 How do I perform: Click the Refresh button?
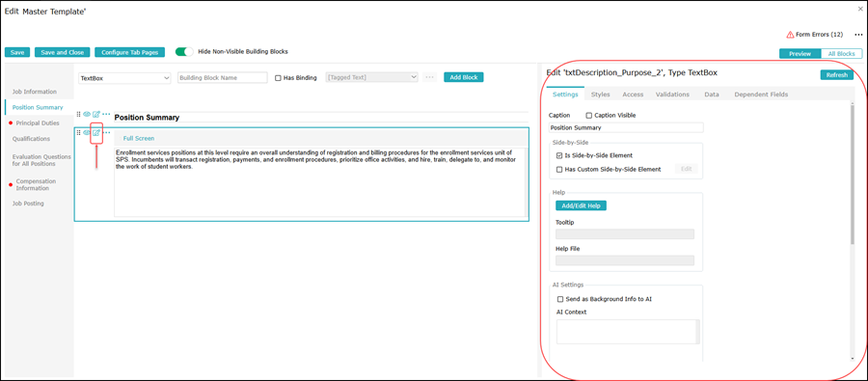(836, 75)
